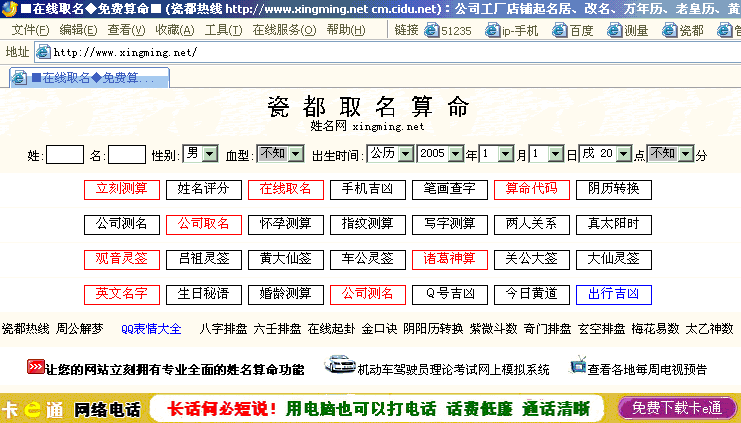741x423 pixels.
Task: Open the 收藏(A) menu
Action: (x=175, y=30)
